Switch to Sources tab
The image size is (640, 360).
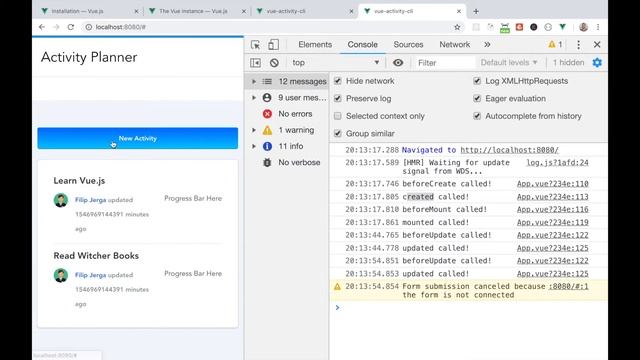[x=408, y=44]
